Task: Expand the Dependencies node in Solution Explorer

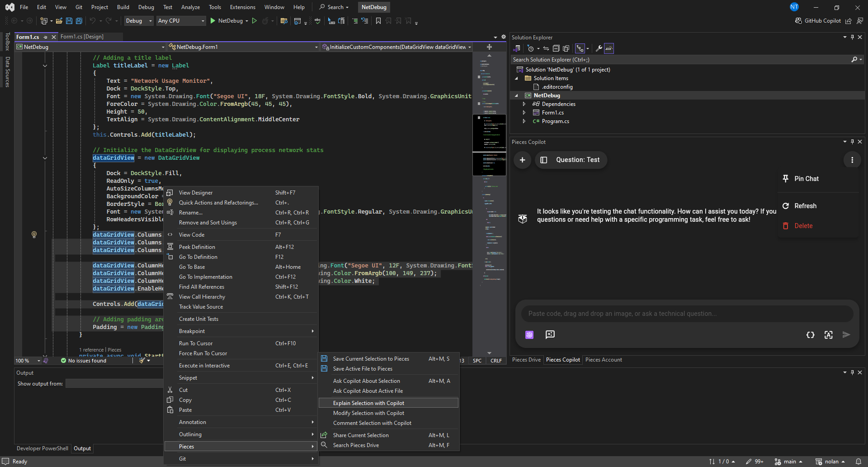Action: 524,104
